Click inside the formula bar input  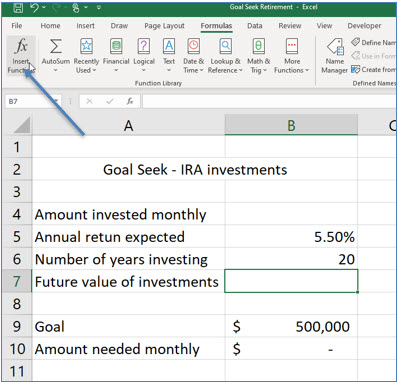(269, 101)
